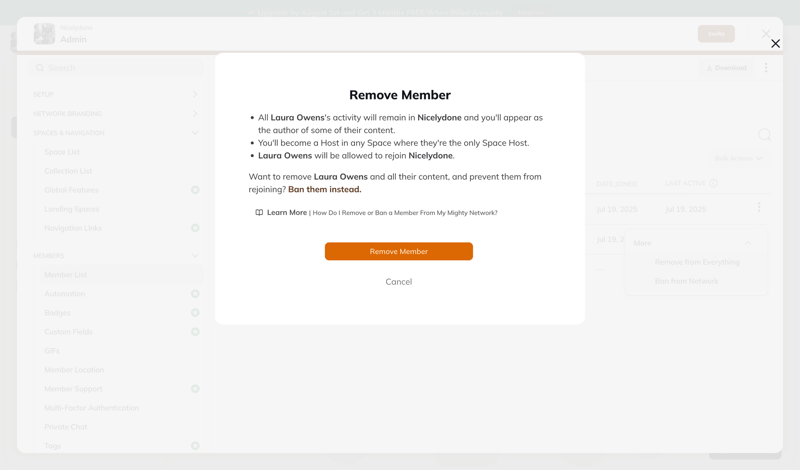Confirm with the orange Remove Member button

click(x=398, y=251)
